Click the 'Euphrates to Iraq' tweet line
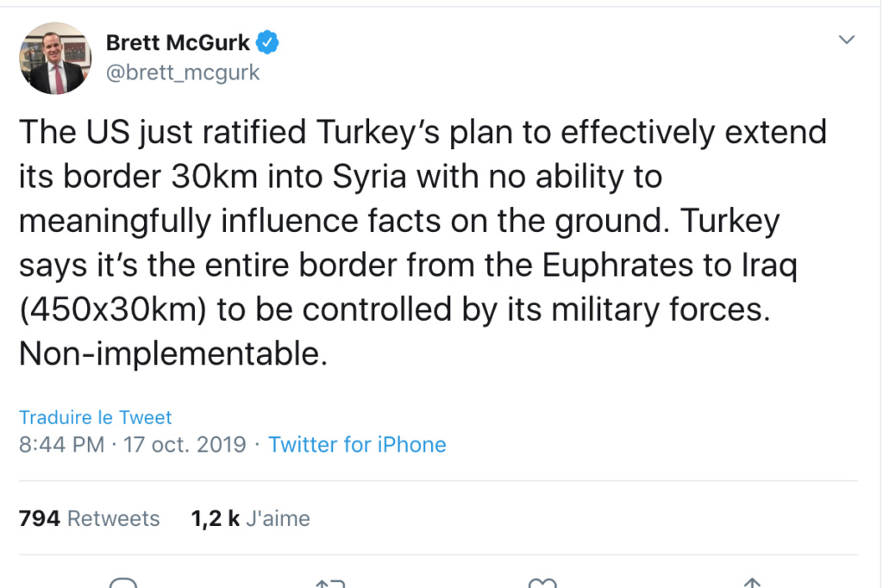 (x=408, y=266)
